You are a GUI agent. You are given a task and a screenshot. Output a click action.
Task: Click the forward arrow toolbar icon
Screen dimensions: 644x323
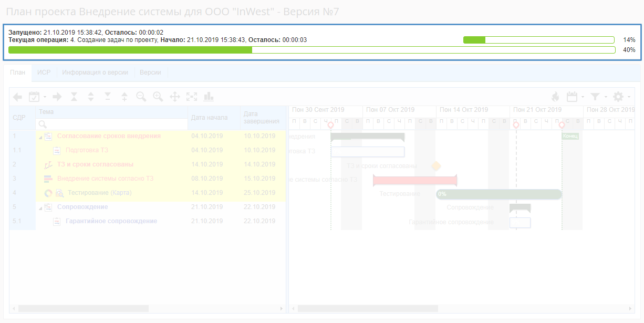point(57,97)
